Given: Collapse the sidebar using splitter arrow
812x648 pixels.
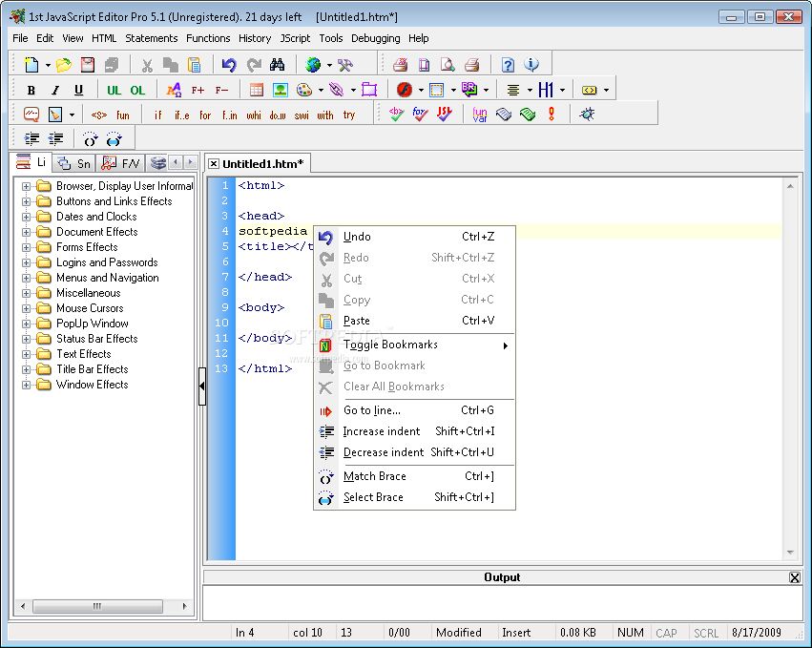Looking at the screenshot, I should click(202, 386).
